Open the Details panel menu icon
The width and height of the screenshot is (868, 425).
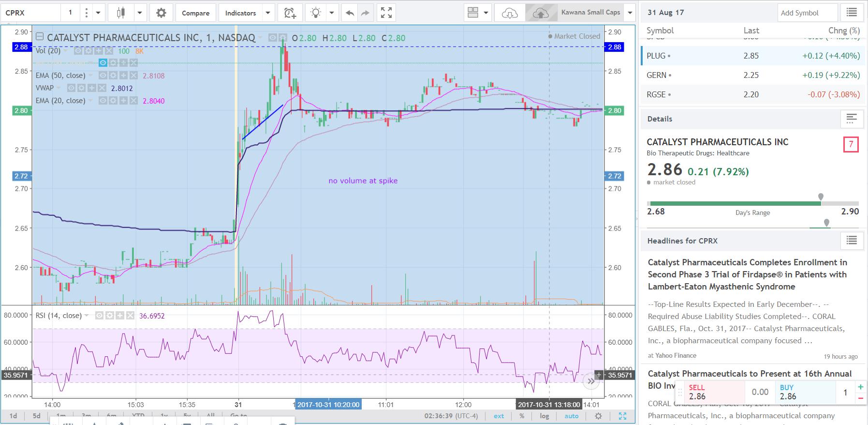click(x=852, y=119)
